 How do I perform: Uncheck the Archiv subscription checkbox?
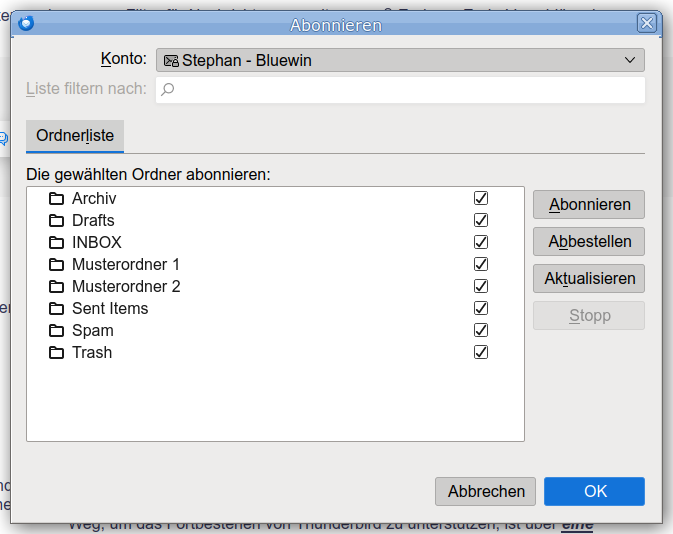481,198
